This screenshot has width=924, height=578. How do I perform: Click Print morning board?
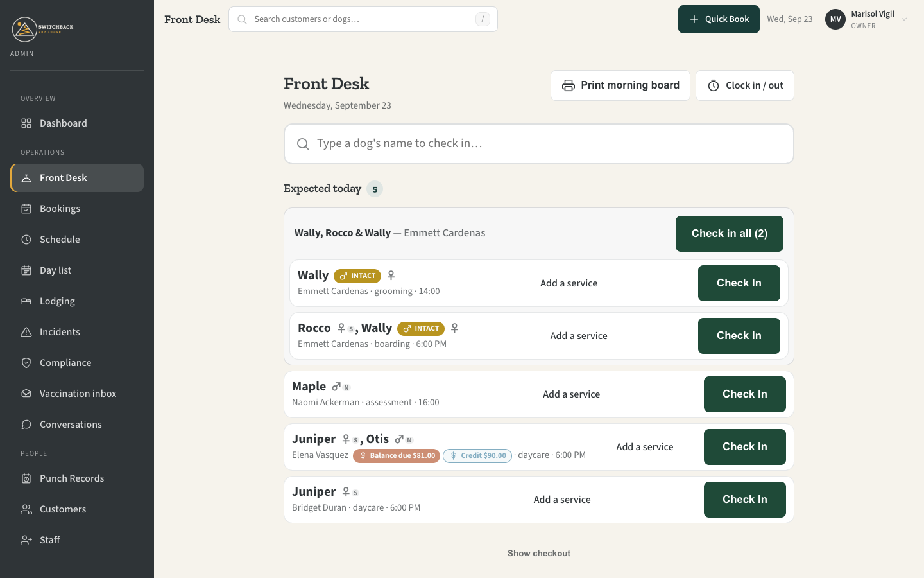pos(620,85)
